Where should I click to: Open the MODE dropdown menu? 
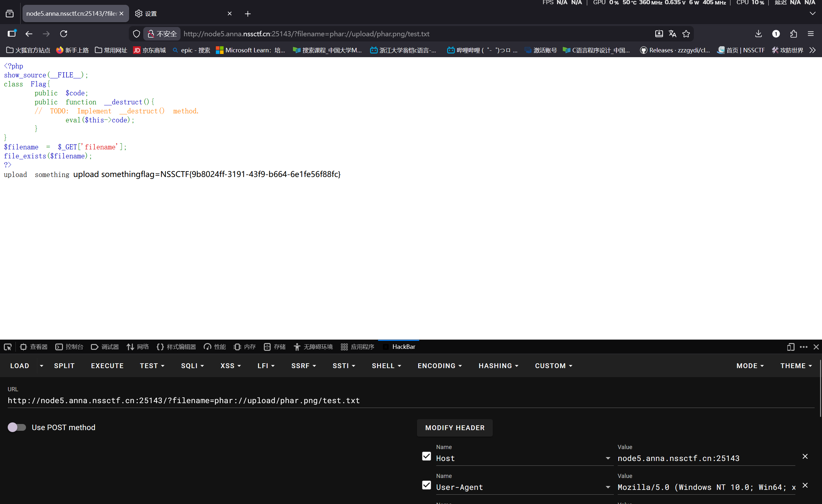[x=750, y=366]
